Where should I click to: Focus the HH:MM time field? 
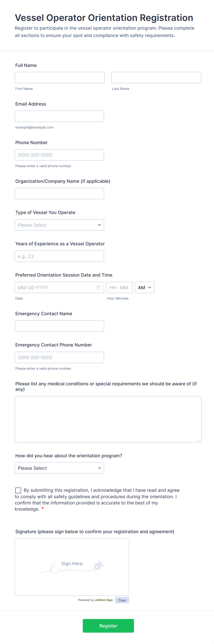coord(119,287)
